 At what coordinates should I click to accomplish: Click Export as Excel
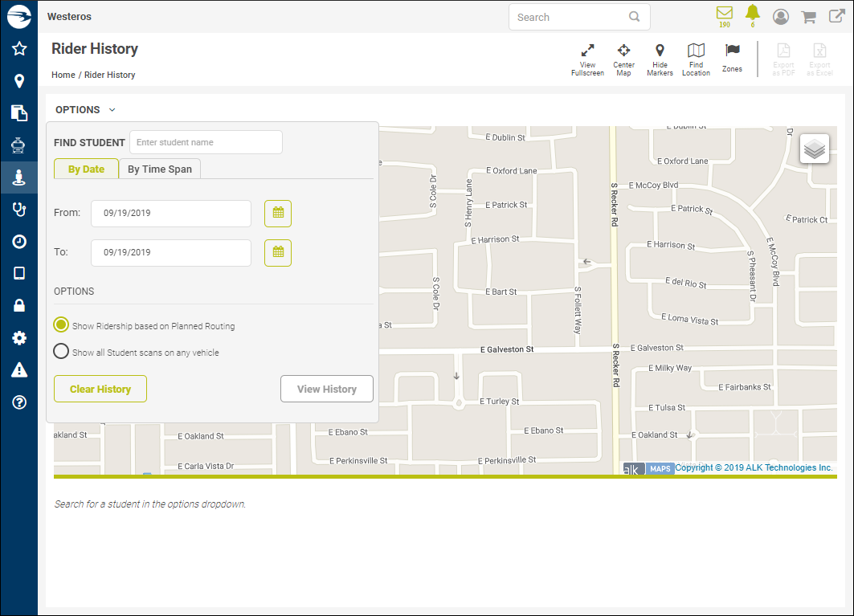[x=819, y=60]
